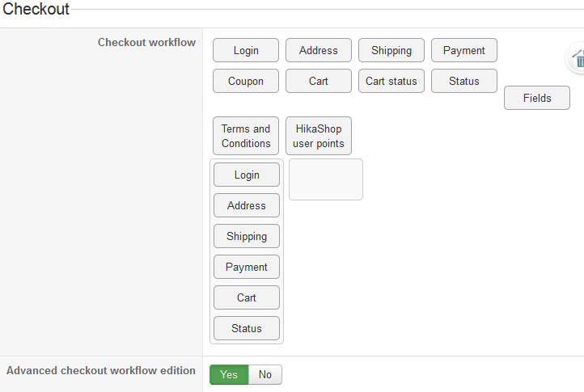Select the Address block in top palette
This screenshot has height=392, width=584.
point(319,50)
